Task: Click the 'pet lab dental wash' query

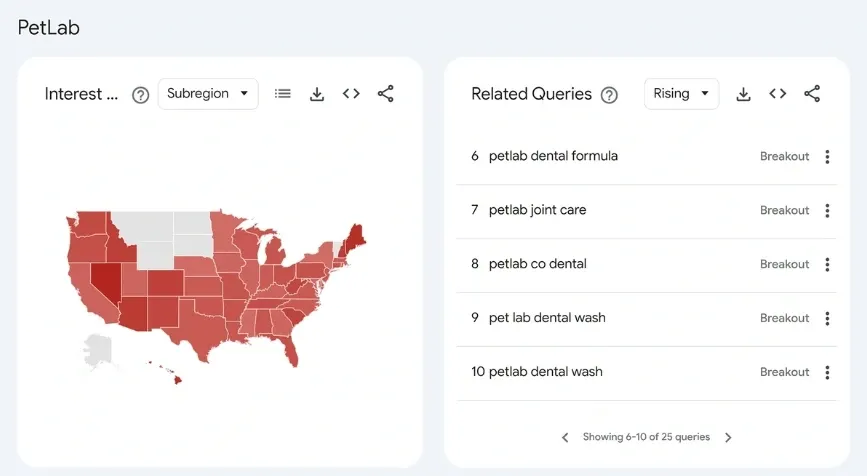Action: pos(547,318)
